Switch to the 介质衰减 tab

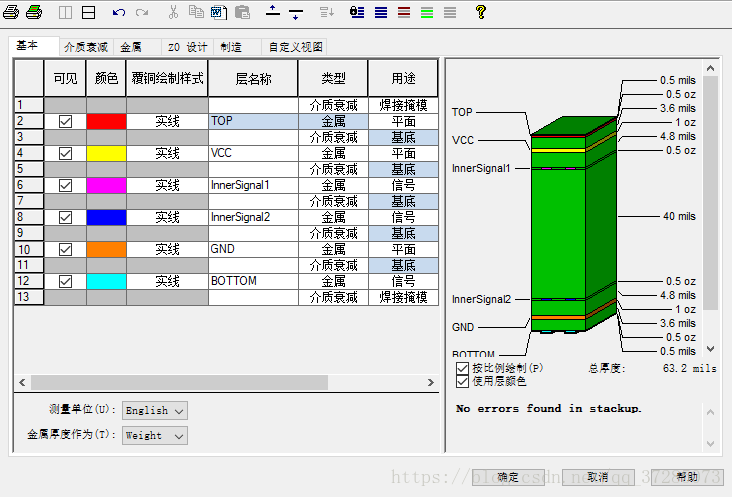pyautogui.click(x=86, y=47)
